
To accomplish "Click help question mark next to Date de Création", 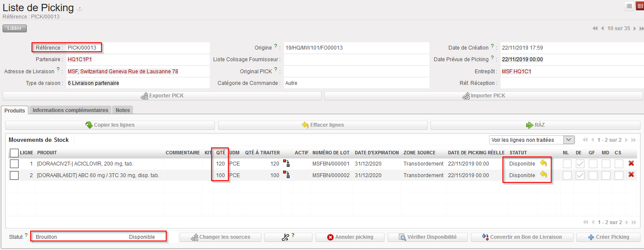I will pyautogui.click(x=492, y=46).
